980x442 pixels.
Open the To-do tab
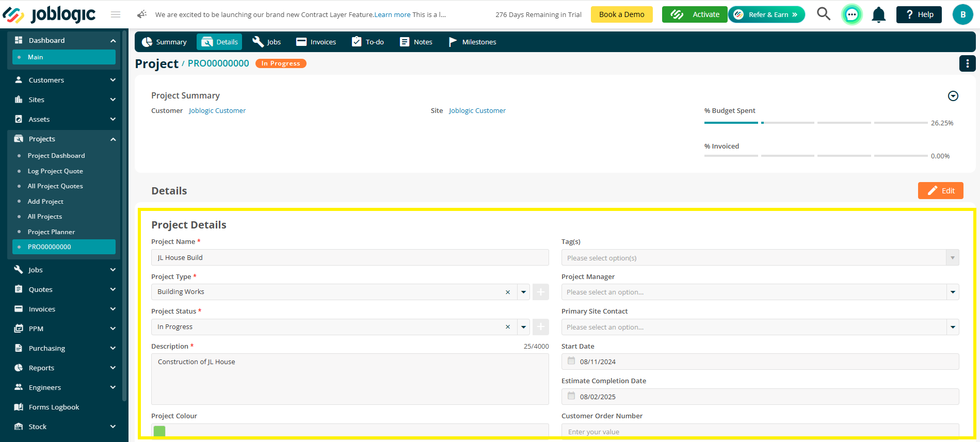pyautogui.click(x=367, y=42)
